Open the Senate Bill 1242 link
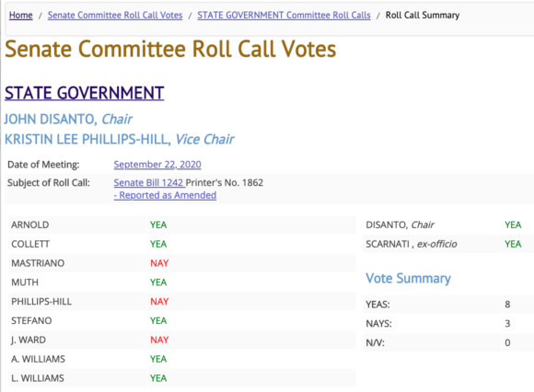534x392 pixels. point(149,183)
